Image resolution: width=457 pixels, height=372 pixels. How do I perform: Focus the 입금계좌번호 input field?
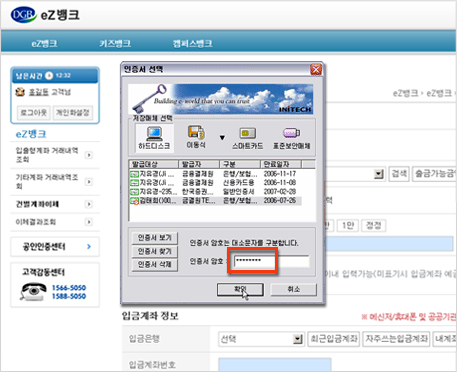point(275,365)
